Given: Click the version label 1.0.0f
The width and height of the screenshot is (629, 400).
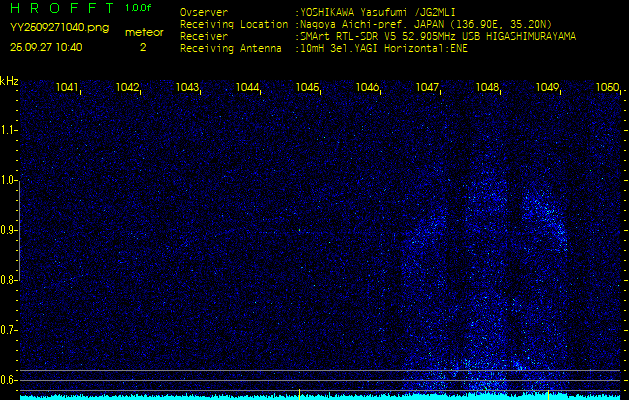Looking at the screenshot, I should (x=138, y=8).
